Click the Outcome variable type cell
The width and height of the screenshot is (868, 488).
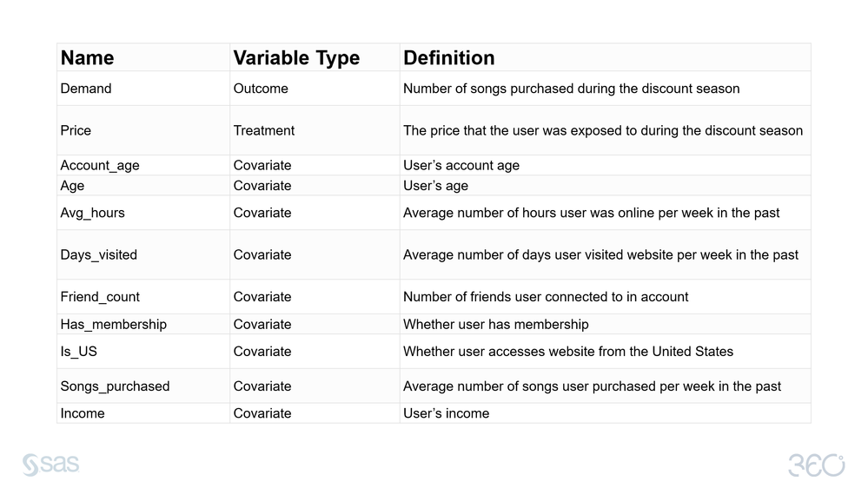pyautogui.click(x=261, y=89)
